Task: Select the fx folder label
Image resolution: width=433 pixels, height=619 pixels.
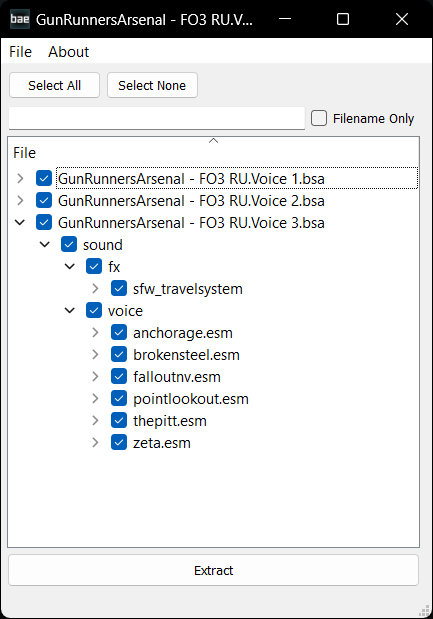Action: [x=114, y=267]
